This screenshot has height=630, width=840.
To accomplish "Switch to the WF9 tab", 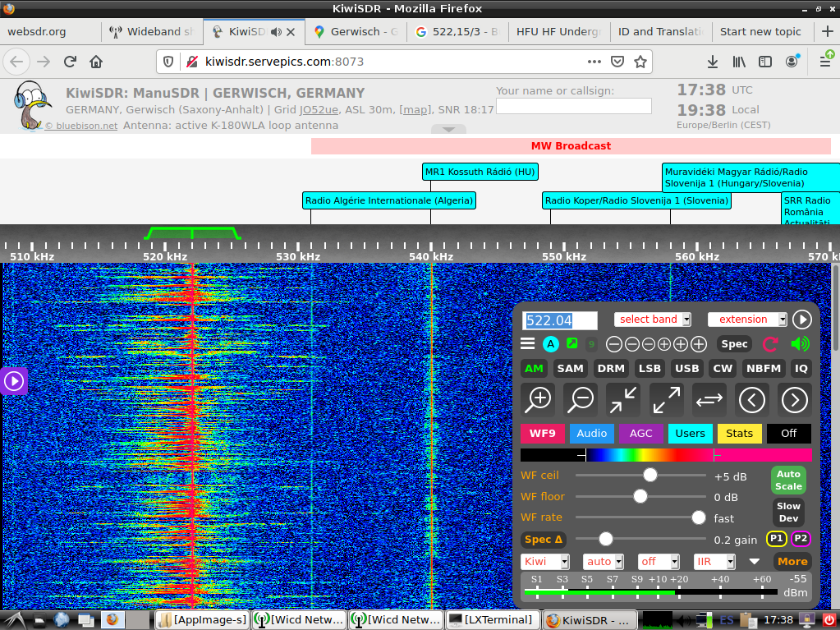I will (x=543, y=434).
